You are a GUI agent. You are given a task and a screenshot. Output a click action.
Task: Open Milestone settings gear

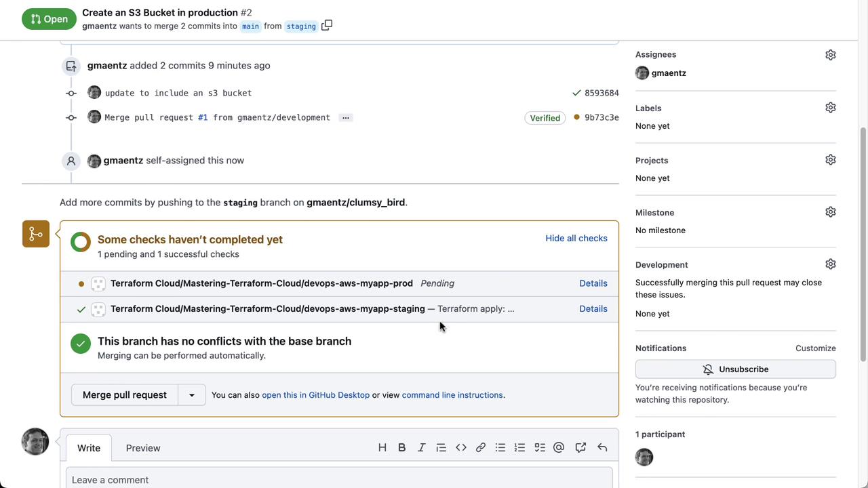click(x=831, y=212)
